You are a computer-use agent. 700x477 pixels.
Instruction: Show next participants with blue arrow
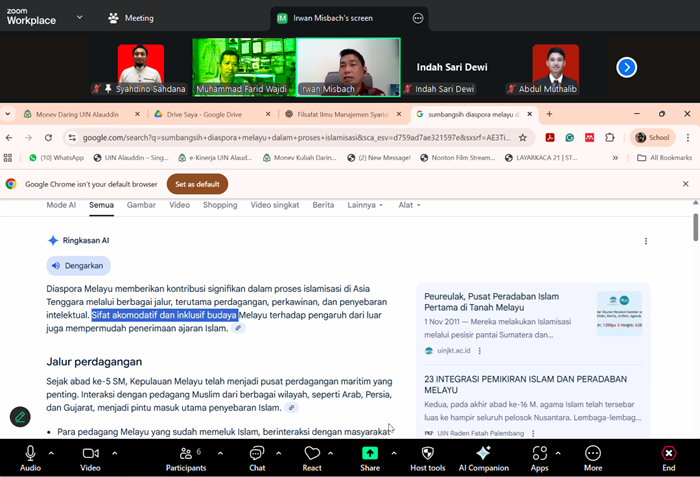pos(626,67)
